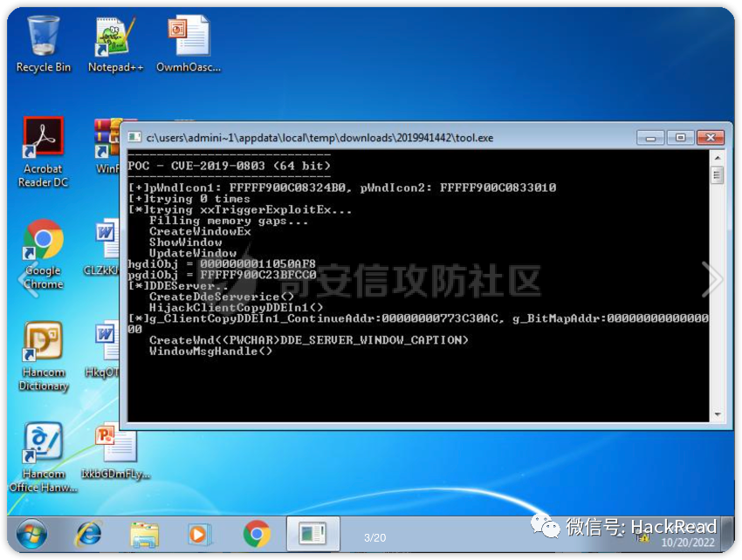Viewport: 742px width, 560px height.
Task: Open the tool.exe console window system menu icon
Action: point(134,138)
